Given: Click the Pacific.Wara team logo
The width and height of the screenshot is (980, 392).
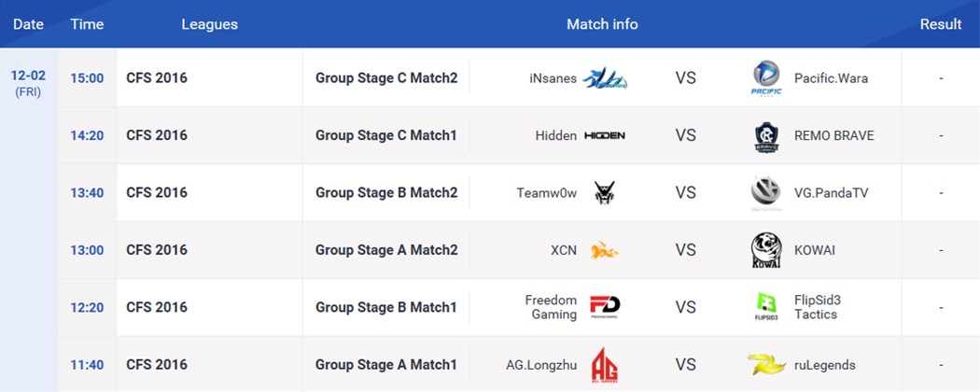Looking at the screenshot, I should click(x=766, y=78).
